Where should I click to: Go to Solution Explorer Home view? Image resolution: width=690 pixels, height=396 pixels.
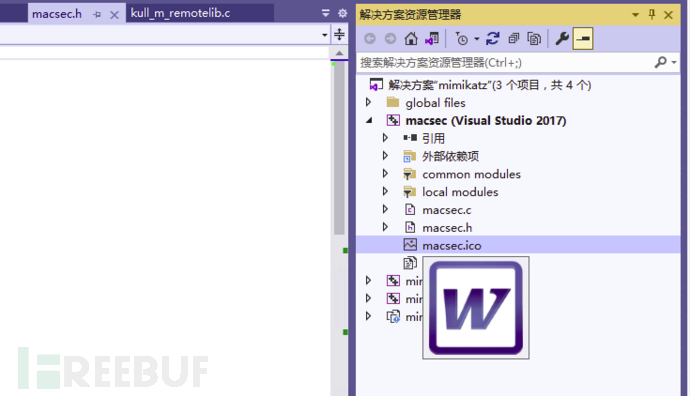[411, 39]
